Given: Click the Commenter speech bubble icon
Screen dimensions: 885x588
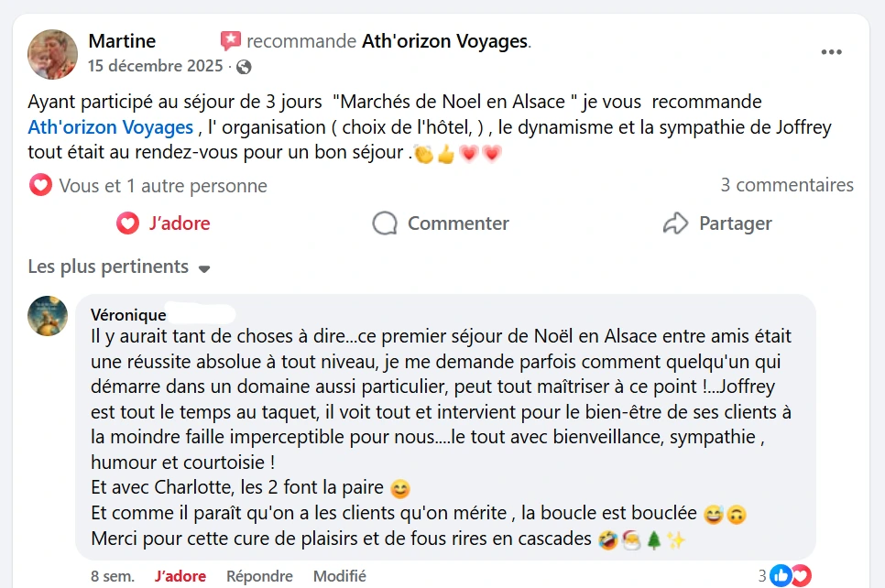Looking at the screenshot, I should point(385,223).
